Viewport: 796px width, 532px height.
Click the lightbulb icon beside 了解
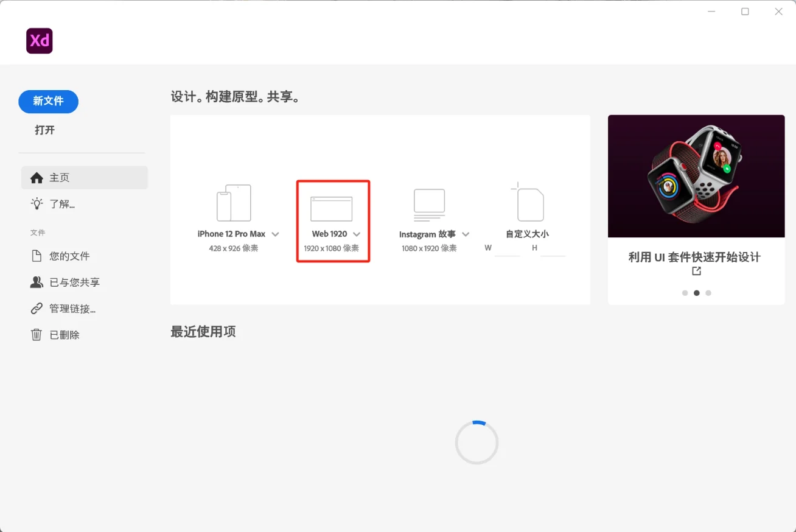coord(37,204)
